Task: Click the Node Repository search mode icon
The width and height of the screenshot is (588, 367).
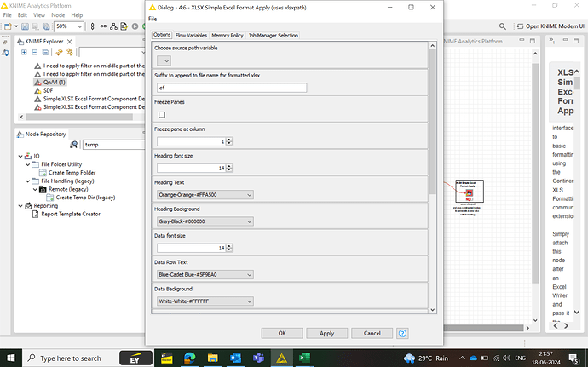Action: coord(73,145)
